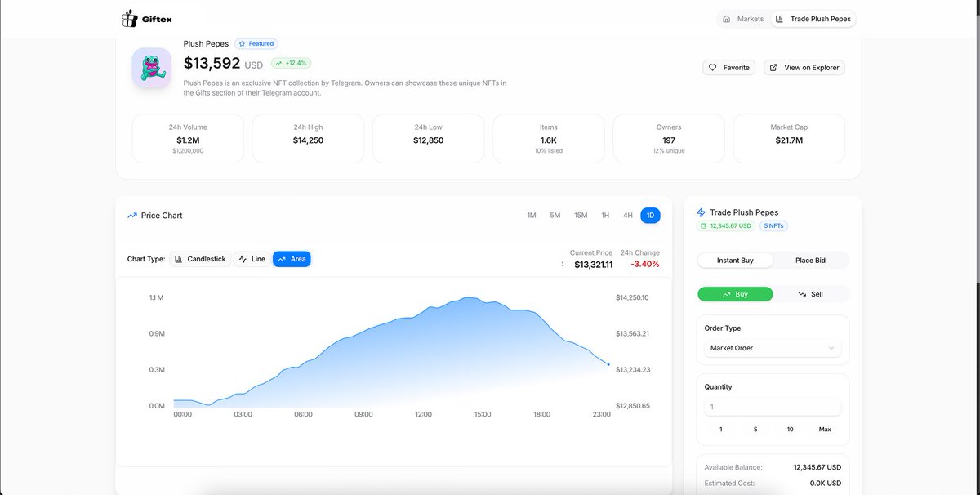Open the Markets navigation item
Screen dimensions: 980x495
(x=742, y=18)
